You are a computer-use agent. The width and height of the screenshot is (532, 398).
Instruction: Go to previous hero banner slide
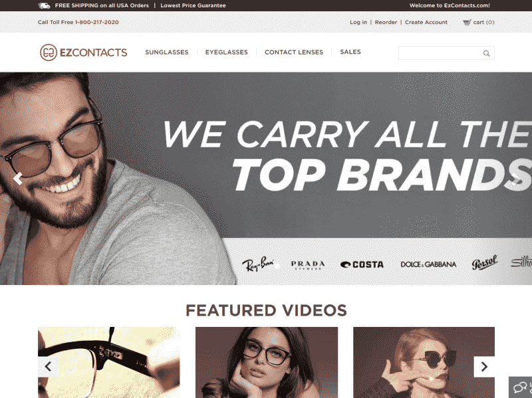(18, 178)
